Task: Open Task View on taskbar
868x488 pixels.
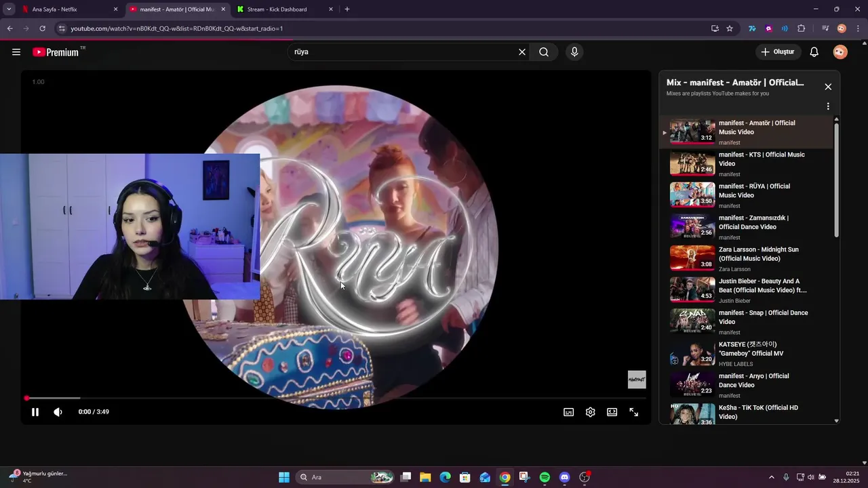Action: [x=406, y=477]
